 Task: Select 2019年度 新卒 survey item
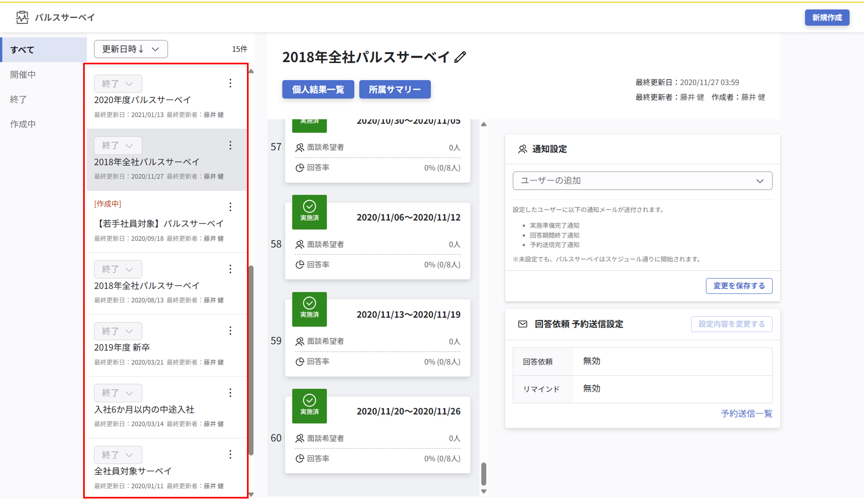167,345
